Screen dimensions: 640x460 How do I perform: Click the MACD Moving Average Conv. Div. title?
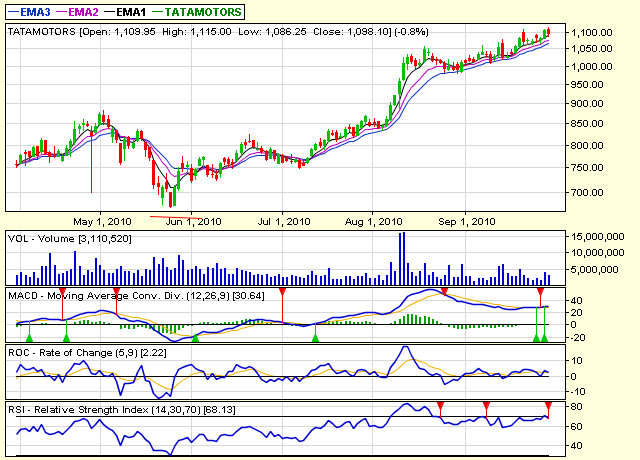coord(136,296)
